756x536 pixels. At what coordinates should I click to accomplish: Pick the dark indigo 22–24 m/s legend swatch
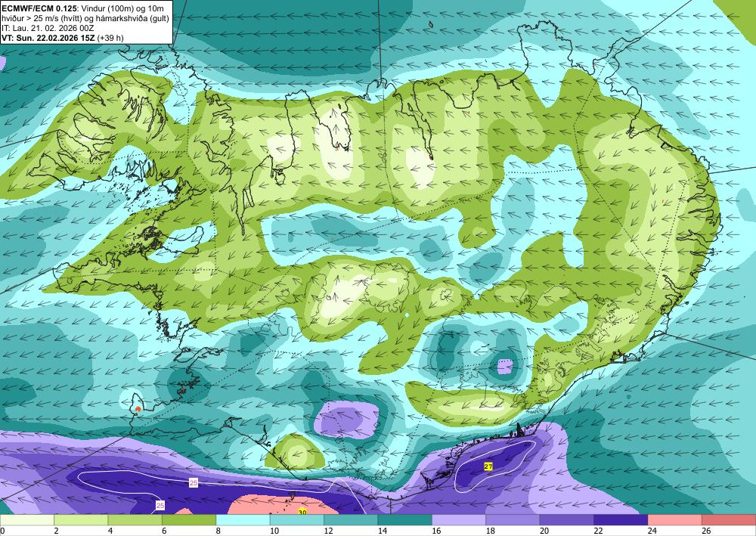[621, 520]
